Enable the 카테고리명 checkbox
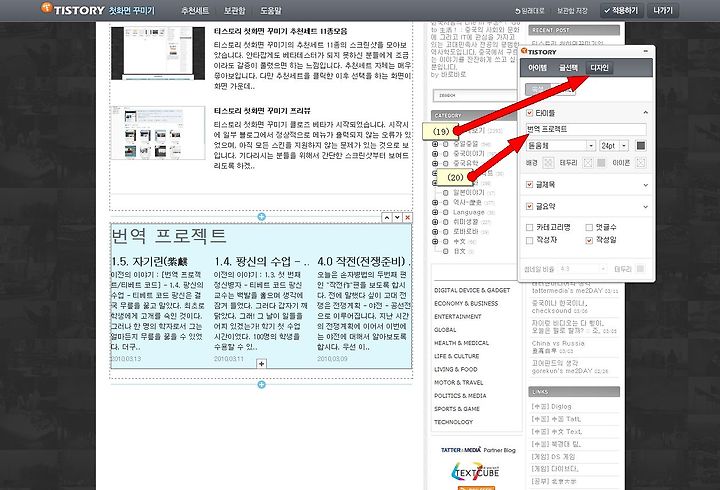 (x=529, y=227)
